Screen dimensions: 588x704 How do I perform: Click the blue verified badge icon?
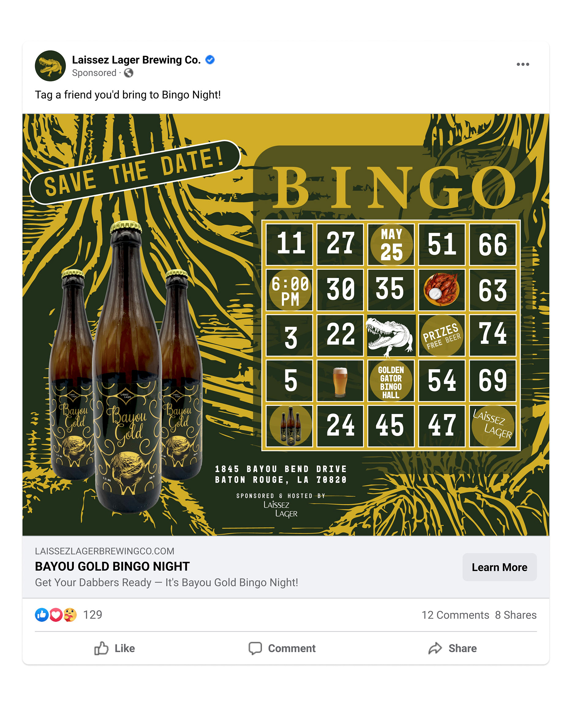(x=210, y=60)
